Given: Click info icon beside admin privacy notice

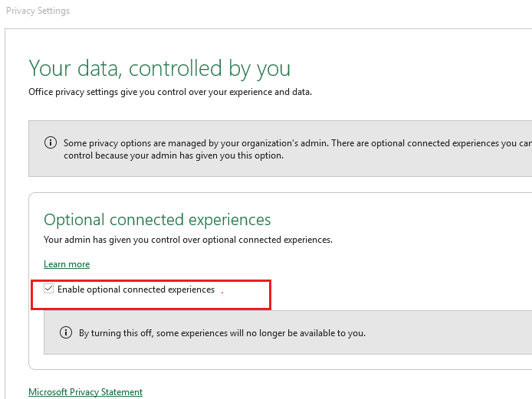Looking at the screenshot, I should coord(51,142).
